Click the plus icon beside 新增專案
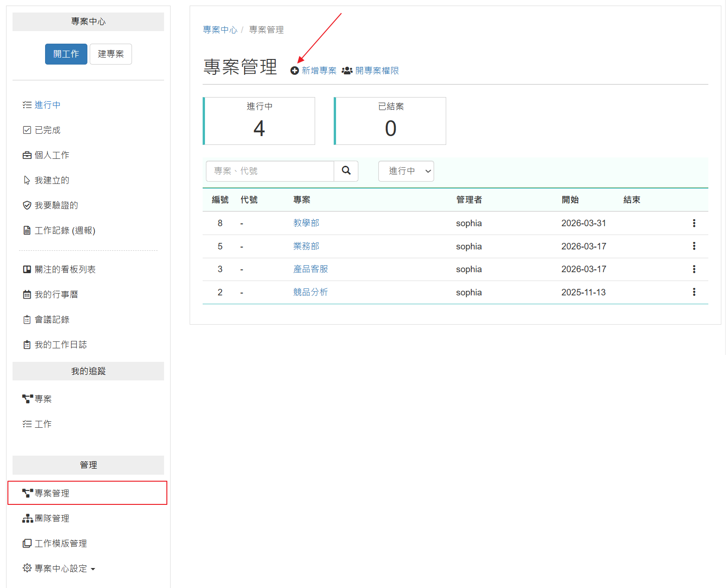The width and height of the screenshot is (726, 588). [x=295, y=71]
